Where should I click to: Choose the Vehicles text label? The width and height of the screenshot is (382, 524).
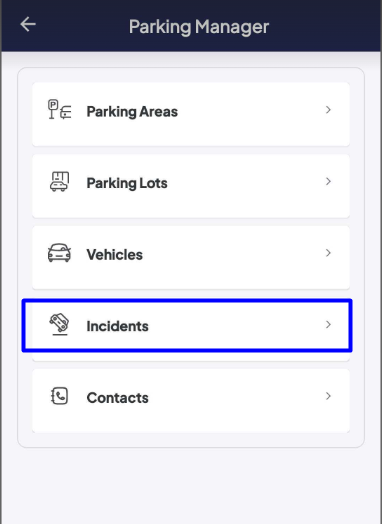coord(115,255)
